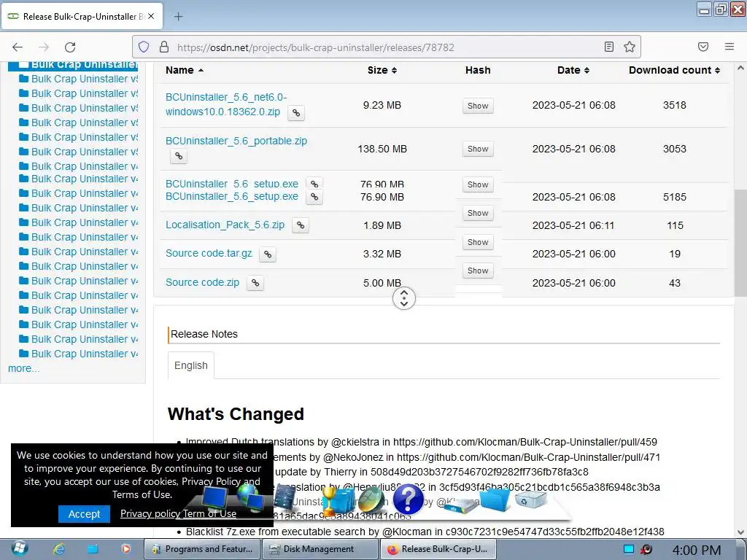747x560 pixels.
Task: Open the Firefox application menu
Action: (729, 47)
